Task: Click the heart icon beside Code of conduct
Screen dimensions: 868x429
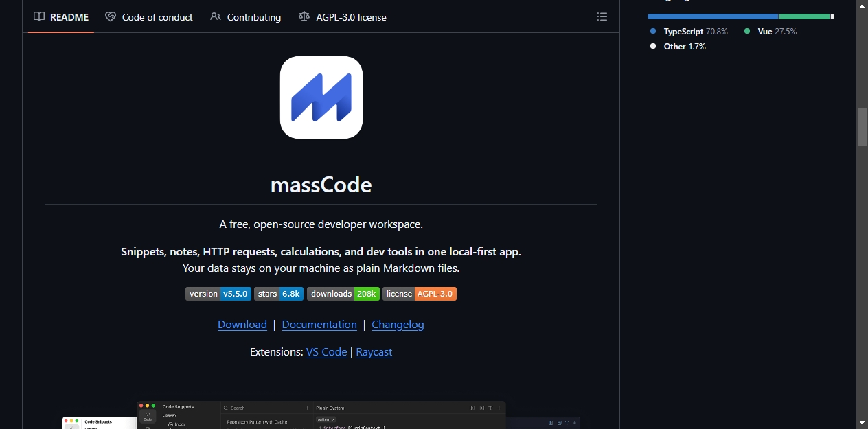Action: [111, 16]
